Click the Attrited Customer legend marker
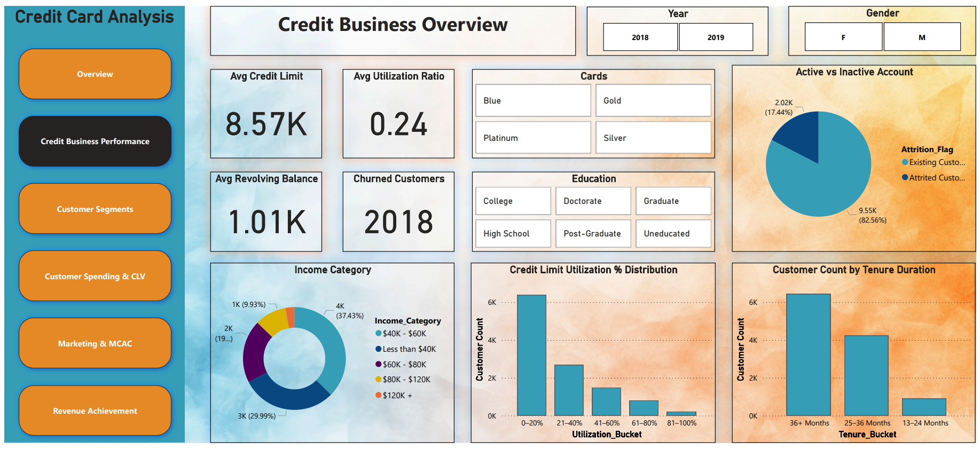 905,178
